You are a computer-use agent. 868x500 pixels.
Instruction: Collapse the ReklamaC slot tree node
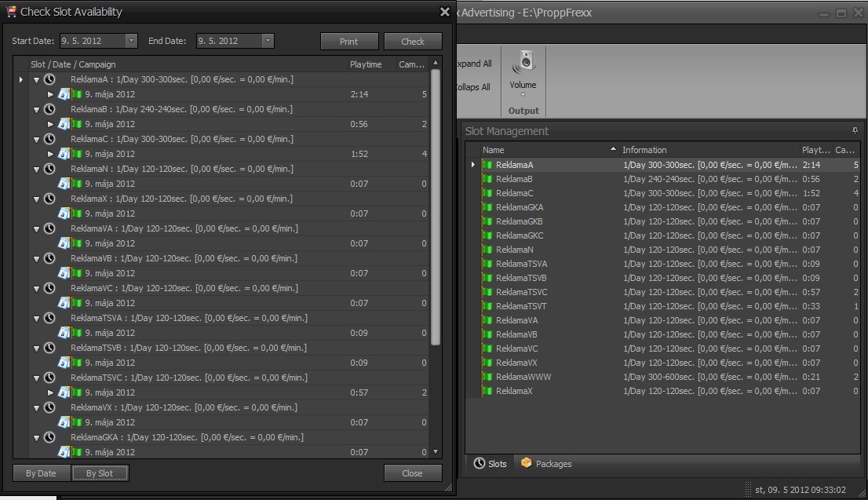[36, 139]
